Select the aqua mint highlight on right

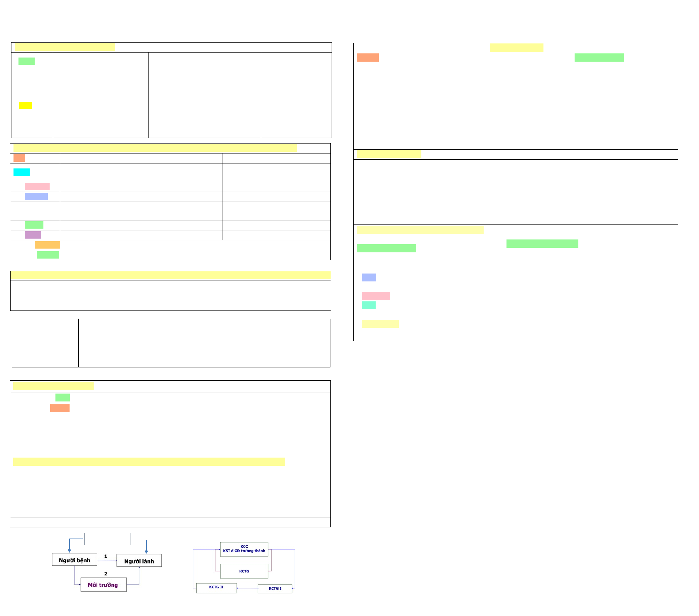click(369, 306)
